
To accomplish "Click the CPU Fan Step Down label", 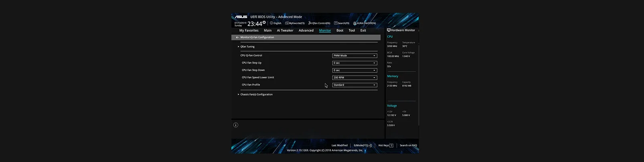I will point(253,70).
